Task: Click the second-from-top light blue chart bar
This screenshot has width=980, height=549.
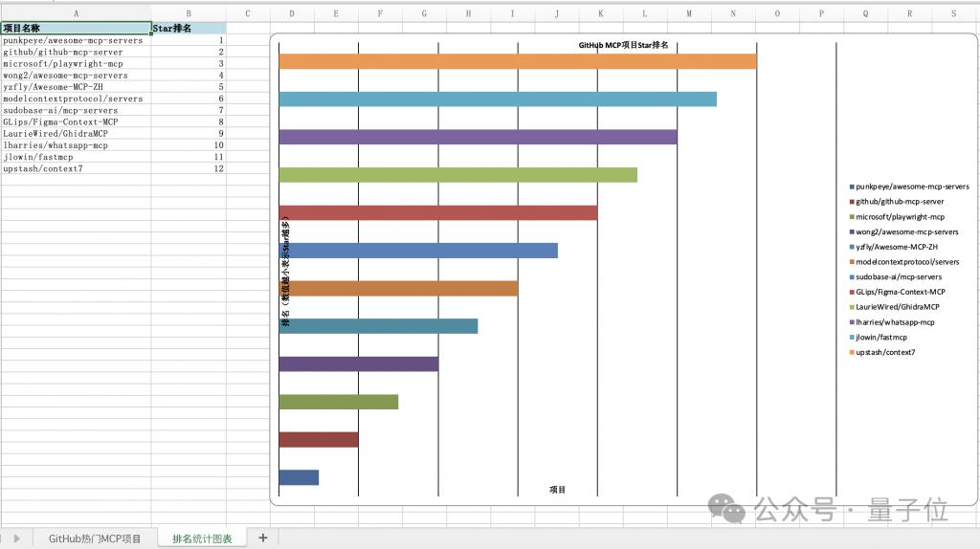Action: point(498,99)
